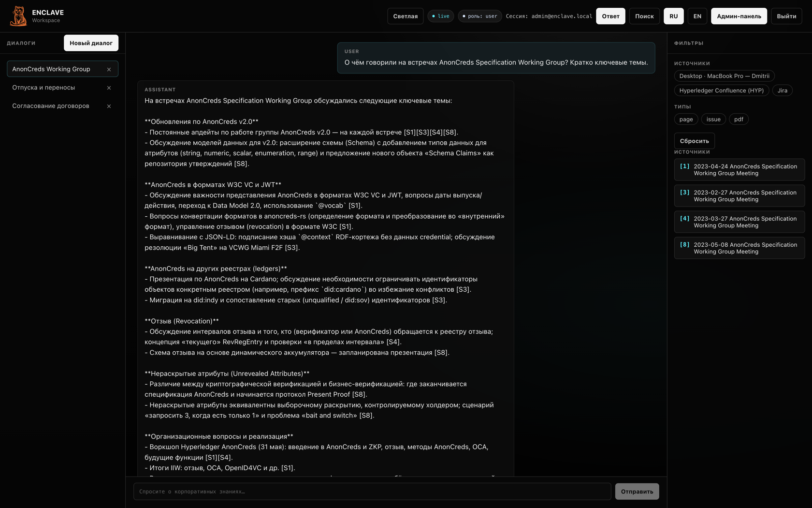The height and width of the screenshot is (508, 812).
Task: Click the ФИЛЬТРЫ panel header
Action: 689,43
